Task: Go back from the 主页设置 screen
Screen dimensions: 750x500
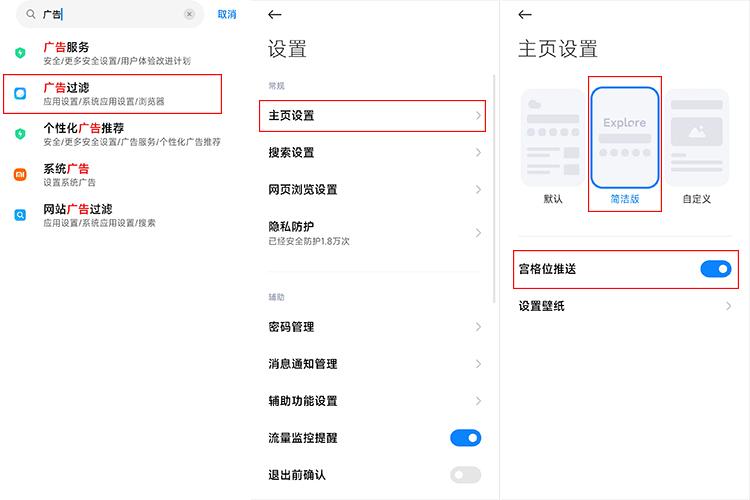Action: click(x=525, y=14)
